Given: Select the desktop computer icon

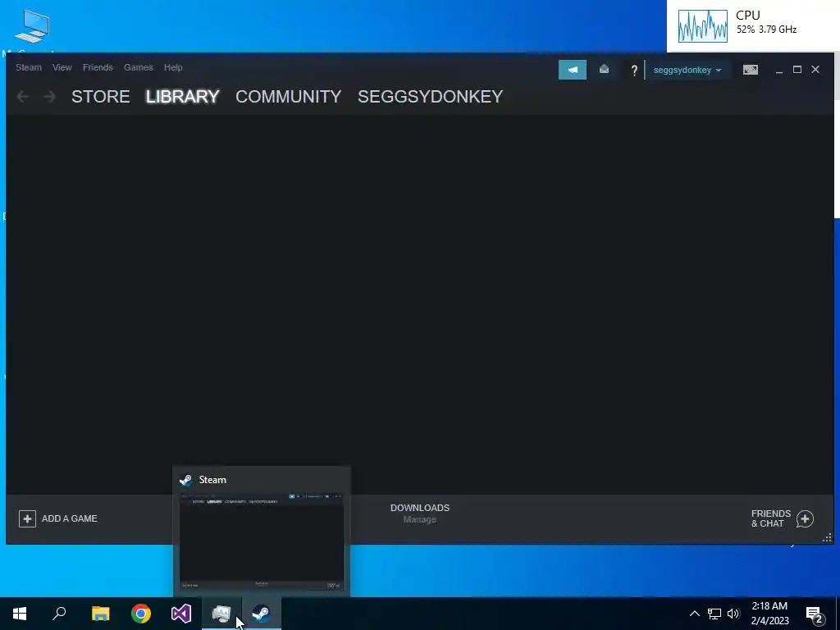Looking at the screenshot, I should (x=32, y=27).
